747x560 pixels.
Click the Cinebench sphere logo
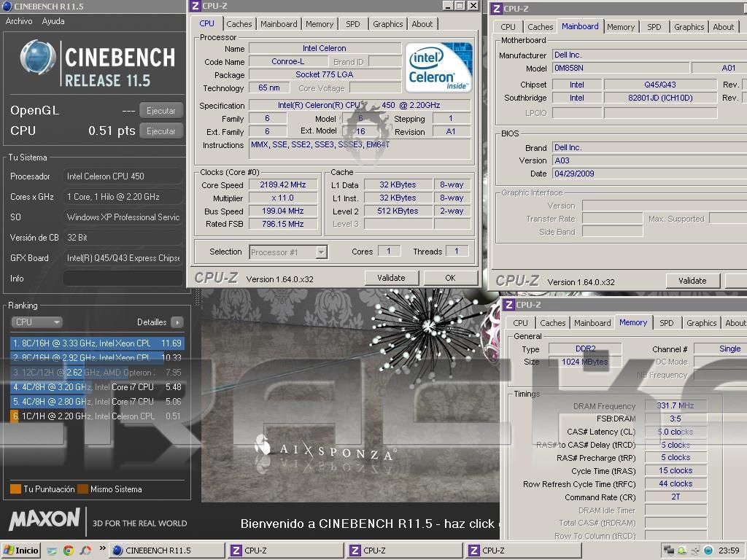tap(38, 57)
